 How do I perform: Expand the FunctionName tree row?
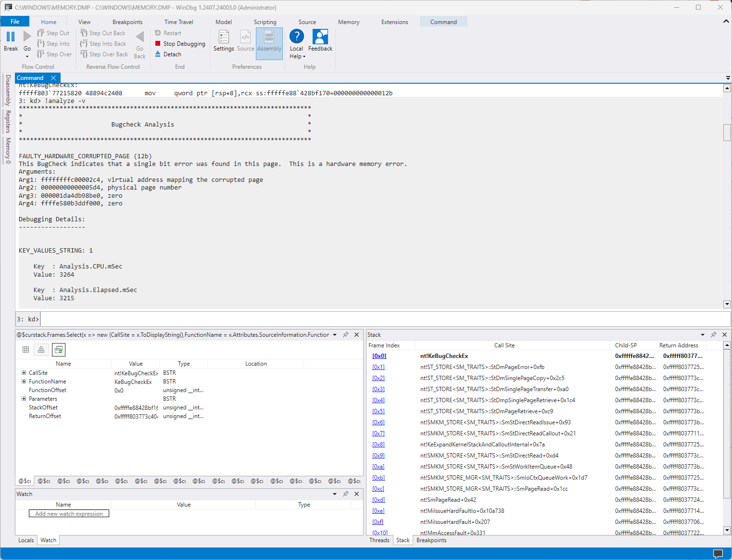(24, 381)
